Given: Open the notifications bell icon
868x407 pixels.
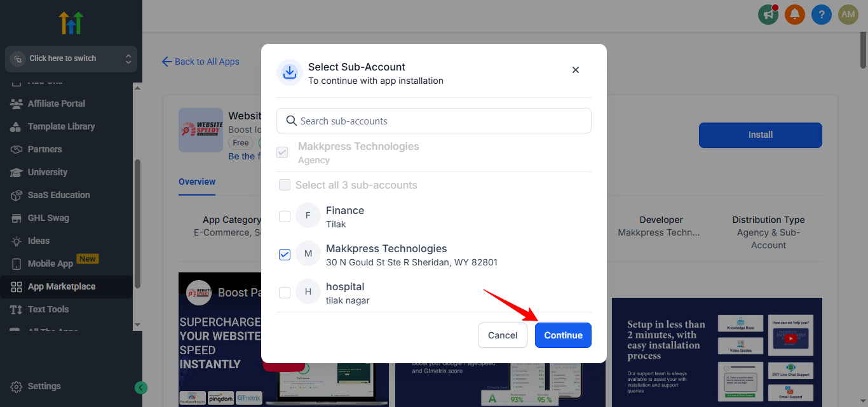Looking at the screenshot, I should [x=795, y=14].
